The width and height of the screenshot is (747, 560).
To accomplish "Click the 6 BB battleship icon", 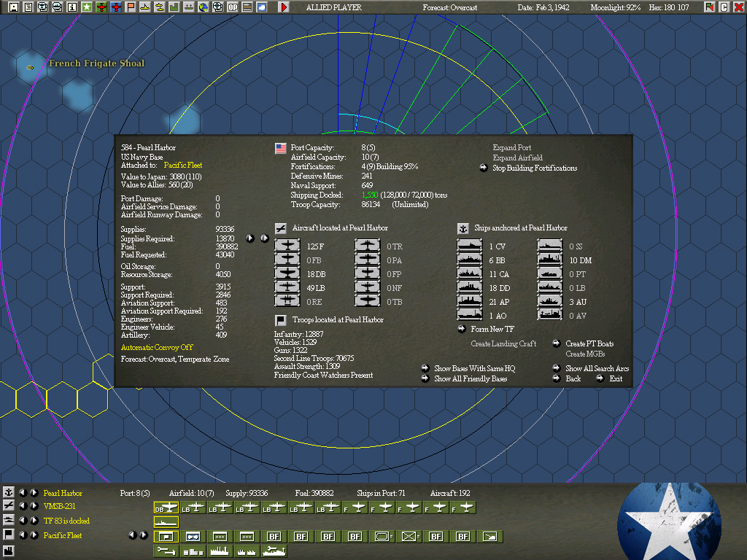I will (469, 260).
